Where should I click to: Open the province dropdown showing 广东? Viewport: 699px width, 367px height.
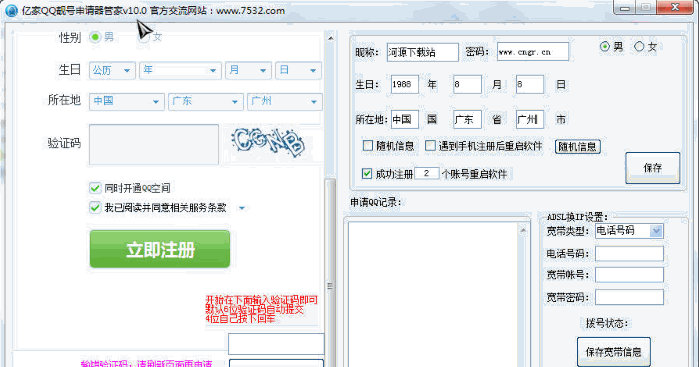[206, 102]
